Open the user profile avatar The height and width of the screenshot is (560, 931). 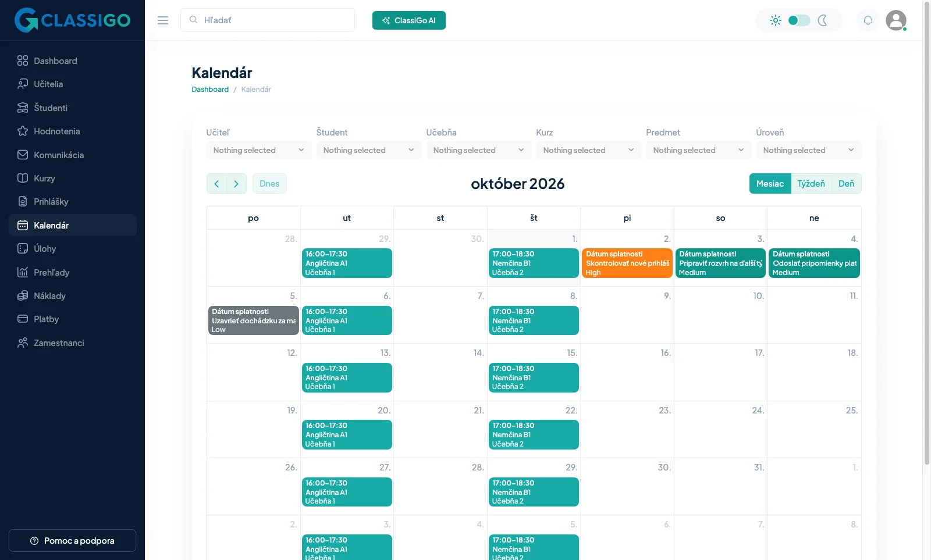coord(896,20)
